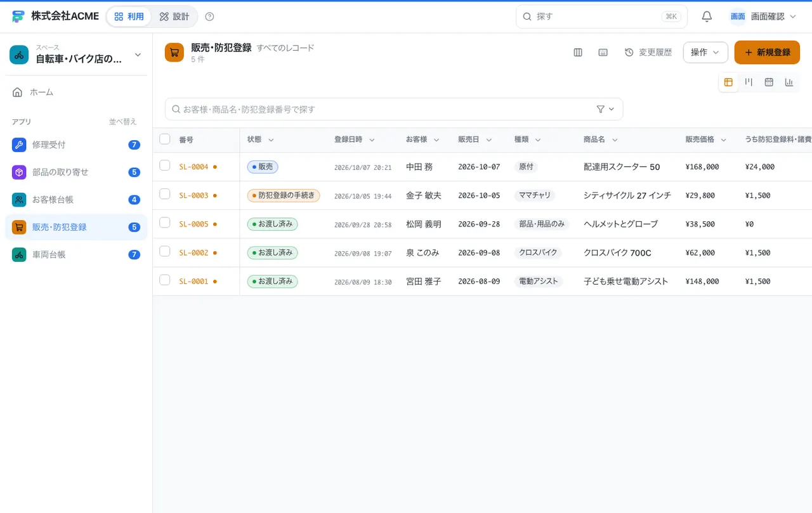Open 販売・防犯登録 in the sidebar
812x513 pixels.
coord(76,227)
